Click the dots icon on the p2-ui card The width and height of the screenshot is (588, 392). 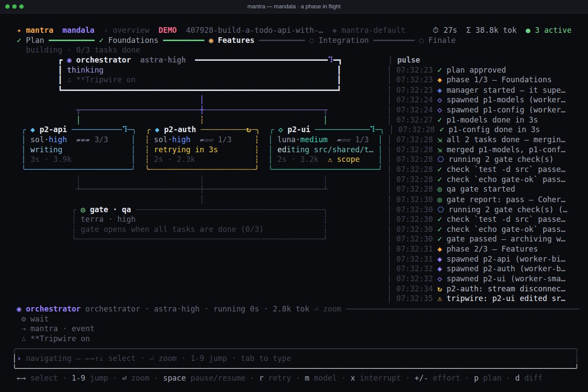373,129
